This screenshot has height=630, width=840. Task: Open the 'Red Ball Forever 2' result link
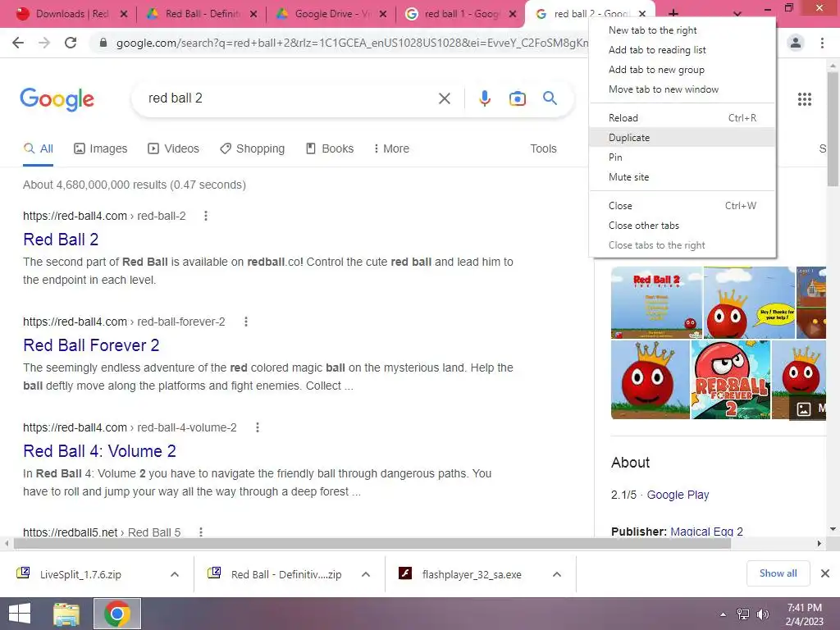[x=91, y=345]
